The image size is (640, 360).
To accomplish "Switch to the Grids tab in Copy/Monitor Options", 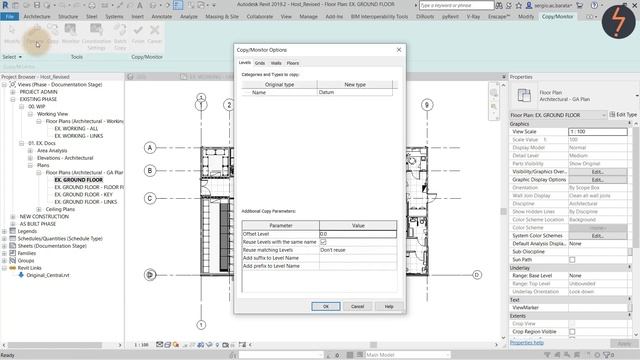I will (x=260, y=63).
